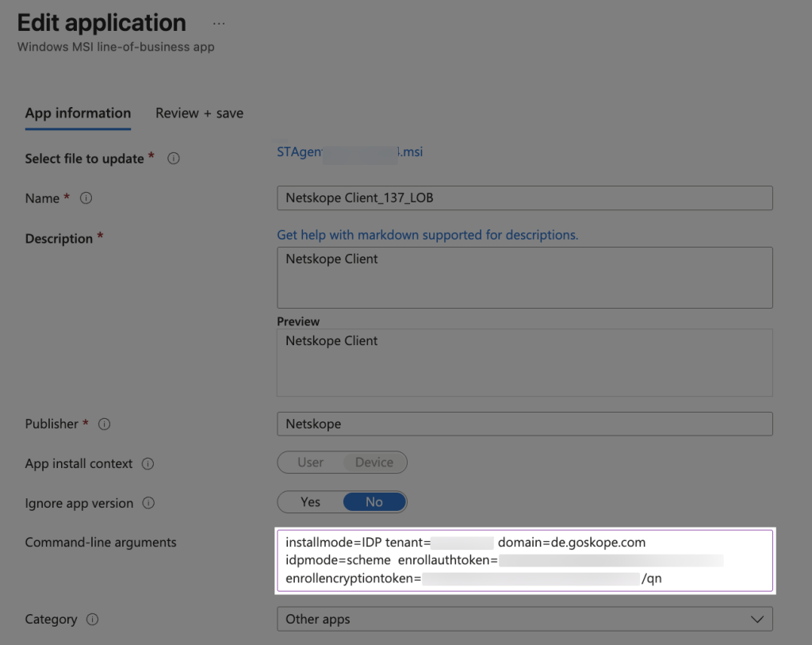Set Ignore app version to No
812x645 pixels.
click(x=374, y=502)
